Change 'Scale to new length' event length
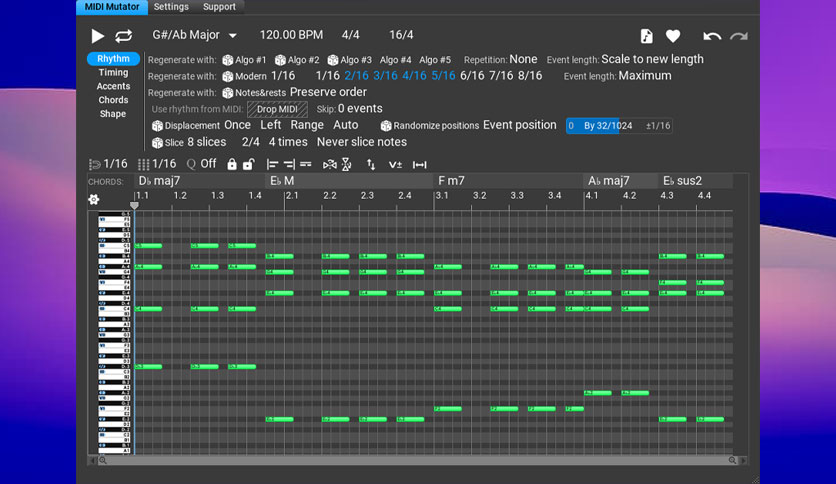 point(652,59)
